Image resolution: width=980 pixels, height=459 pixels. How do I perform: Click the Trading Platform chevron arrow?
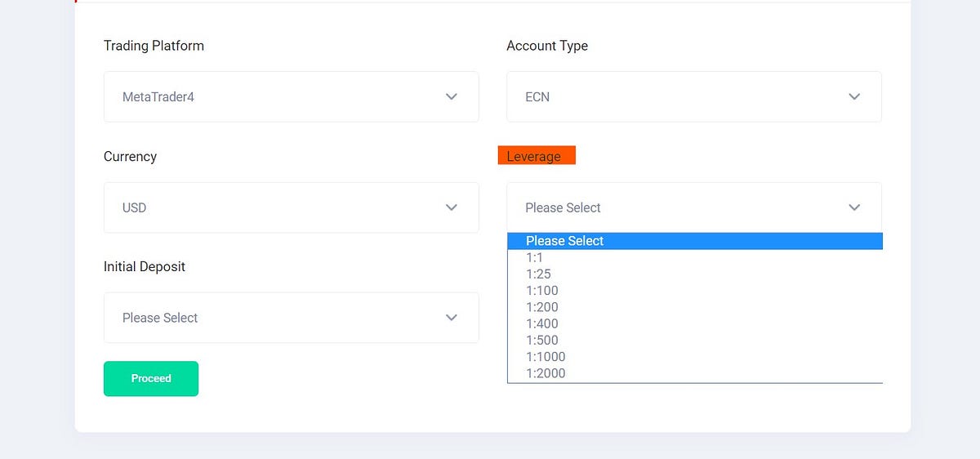coord(451,96)
